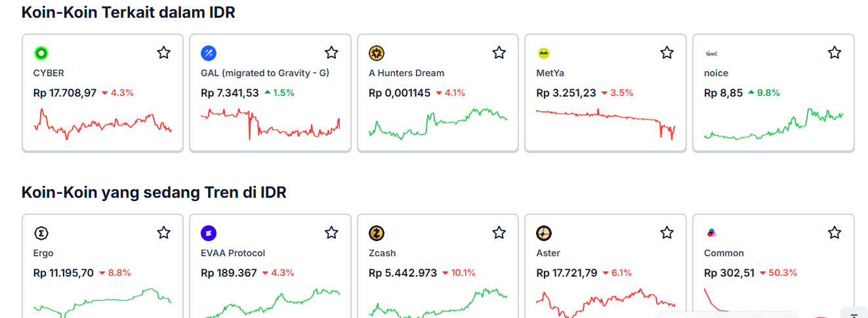Click the GAL coin logo icon

209,53
